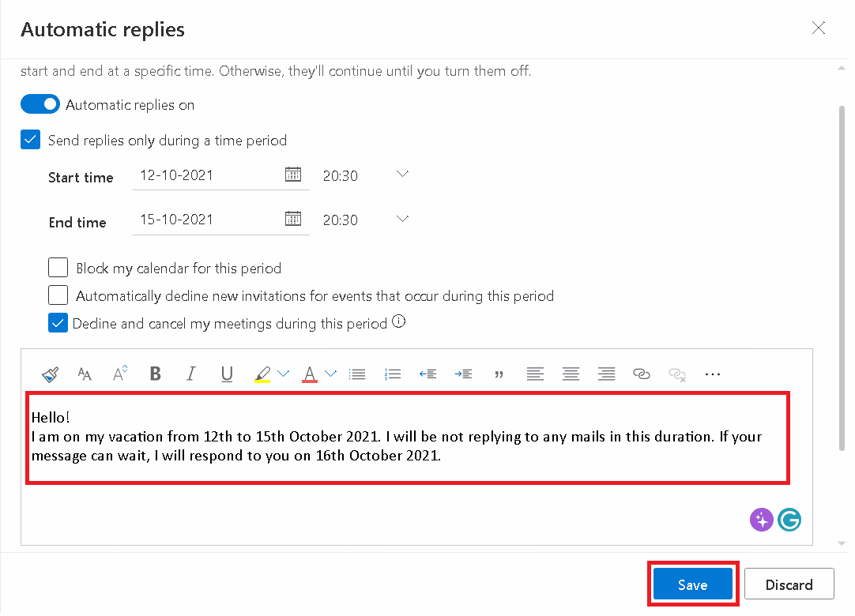Check Block my calendar for this period
Screen dimensions: 855x616
pyautogui.click(x=58, y=269)
